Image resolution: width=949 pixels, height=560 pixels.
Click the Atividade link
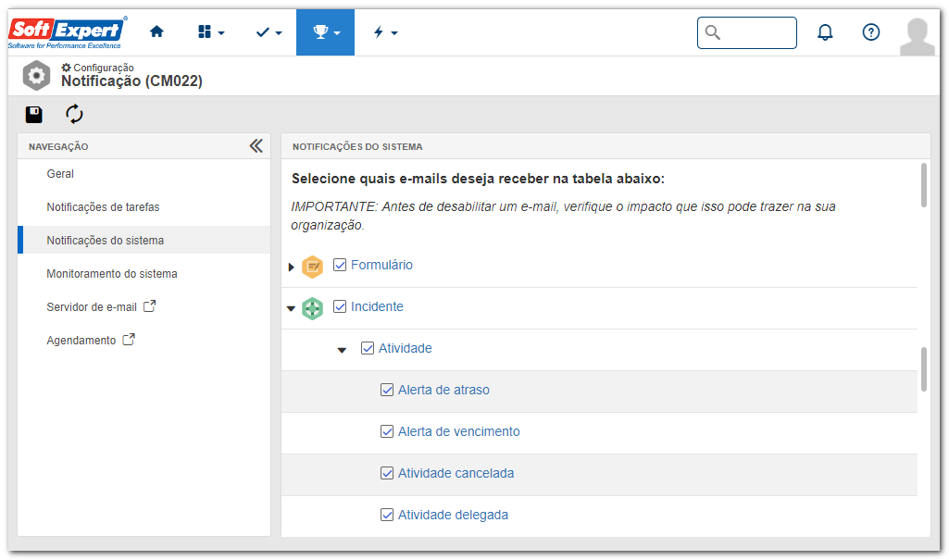[406, 348]
